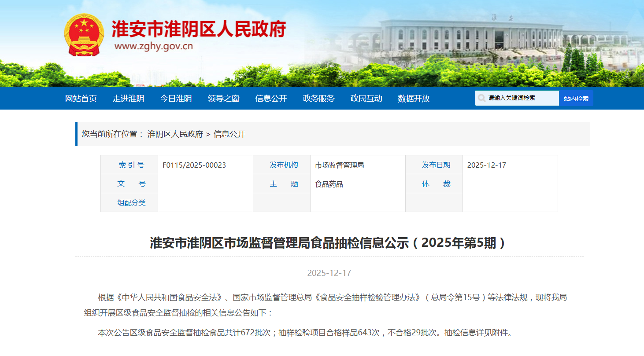Click the magnifier icon in search box
Screen dimensions: 644x356
[x=481, y=98]
